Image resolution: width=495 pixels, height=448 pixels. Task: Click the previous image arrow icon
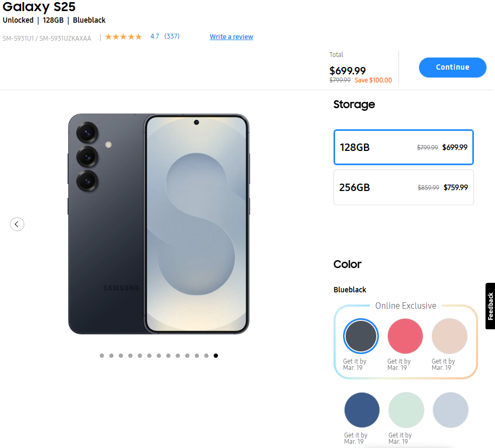pyautogui.click(x=17, y=224)
